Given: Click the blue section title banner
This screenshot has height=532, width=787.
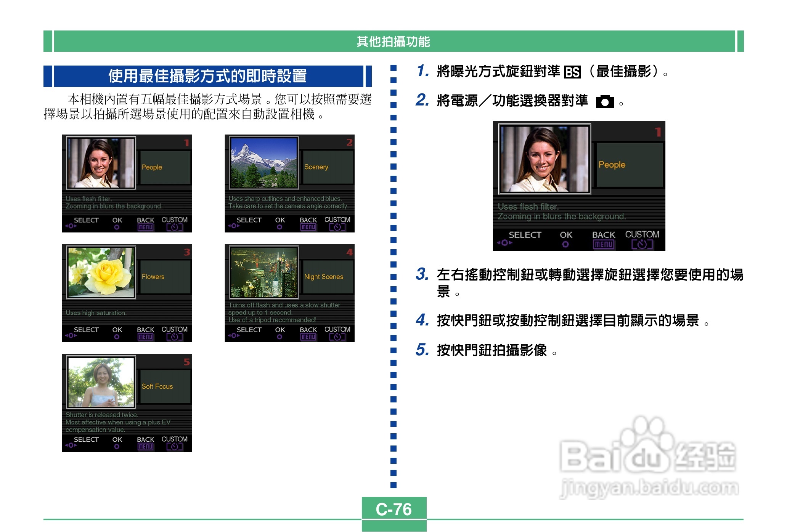Looking at the screenshot, I should [x=208, y=76].
